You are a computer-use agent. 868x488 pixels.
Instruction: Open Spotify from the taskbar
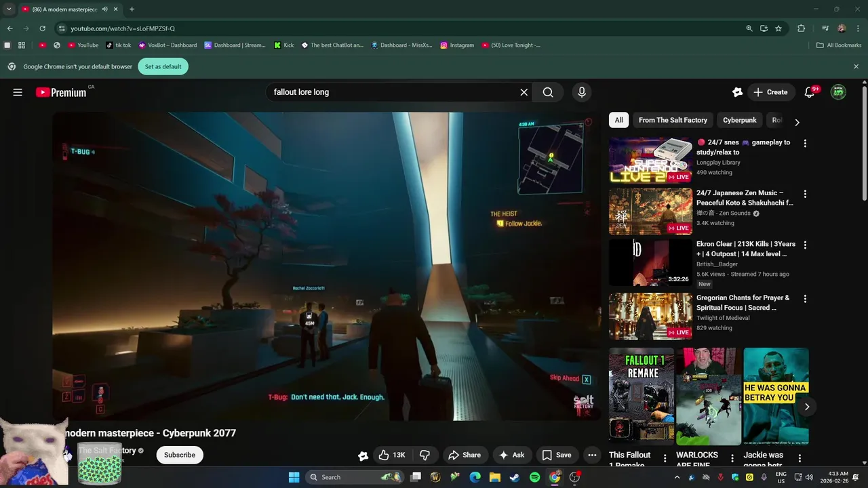(534, 477)
